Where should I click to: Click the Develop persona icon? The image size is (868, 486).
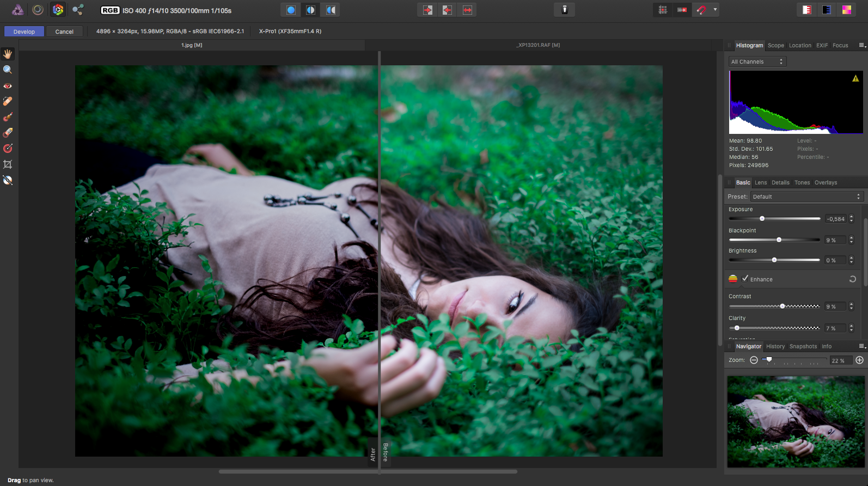pos(58,10)
